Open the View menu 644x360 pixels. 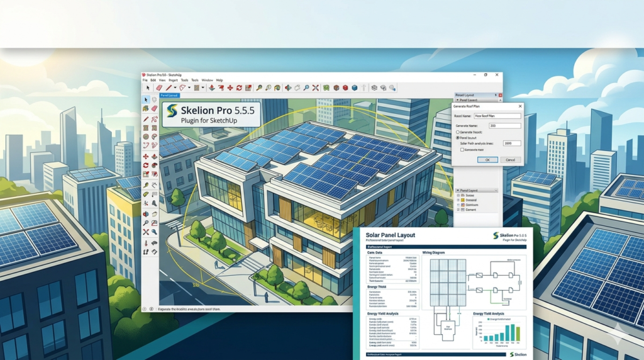[162, 80]
